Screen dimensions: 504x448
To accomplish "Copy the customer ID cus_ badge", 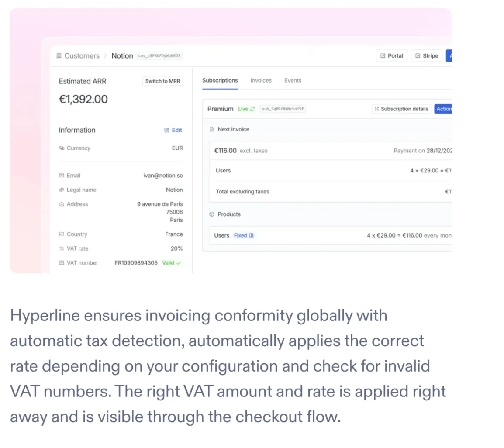I will 159,55.
